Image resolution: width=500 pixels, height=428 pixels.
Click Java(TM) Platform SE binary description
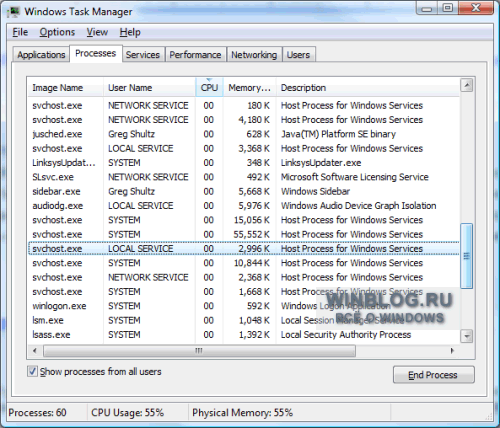coord(338,134)
